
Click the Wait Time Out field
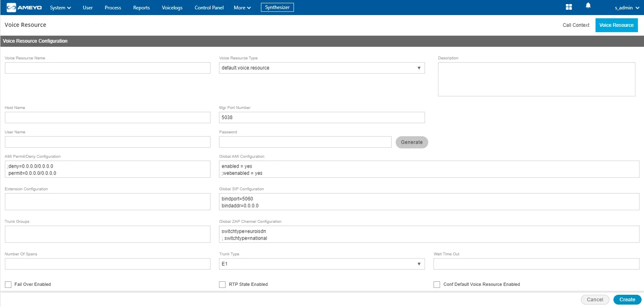coord(537,264)
